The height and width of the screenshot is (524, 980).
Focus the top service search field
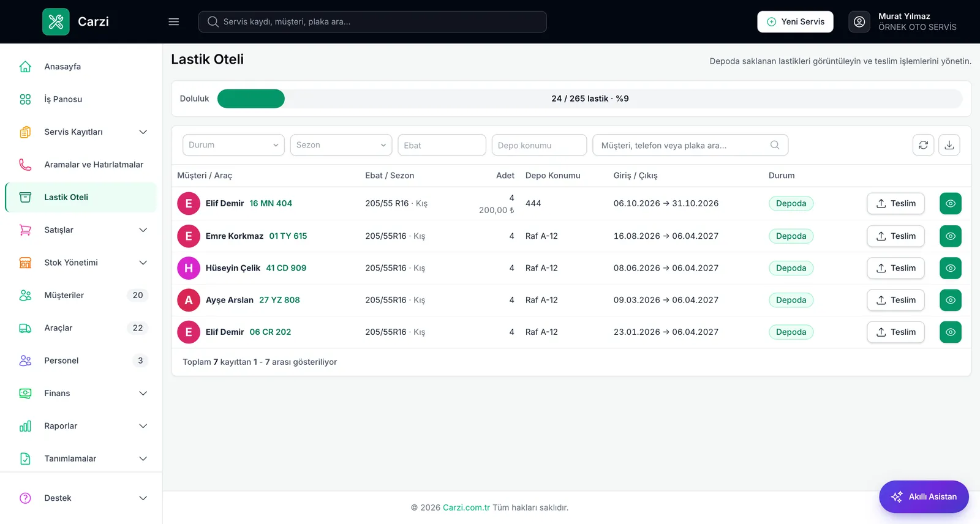pos(372,21)
